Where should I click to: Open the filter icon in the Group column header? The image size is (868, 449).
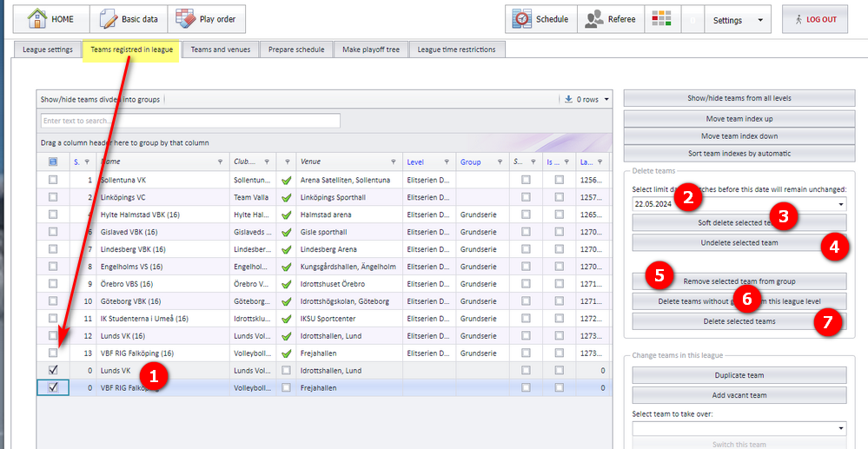click(500, 162)
